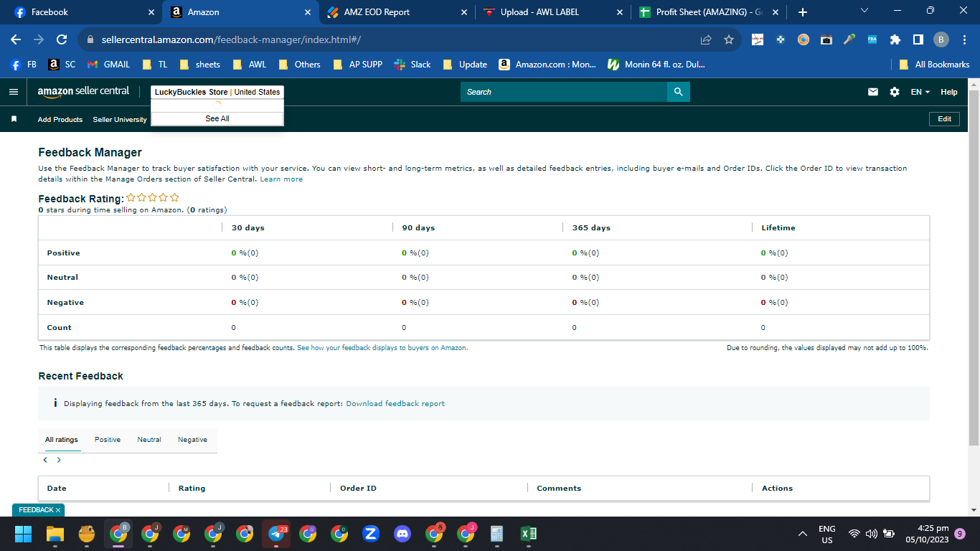Click the Edit button
This screenshot has width=980, height=551.
click(944, 119)
